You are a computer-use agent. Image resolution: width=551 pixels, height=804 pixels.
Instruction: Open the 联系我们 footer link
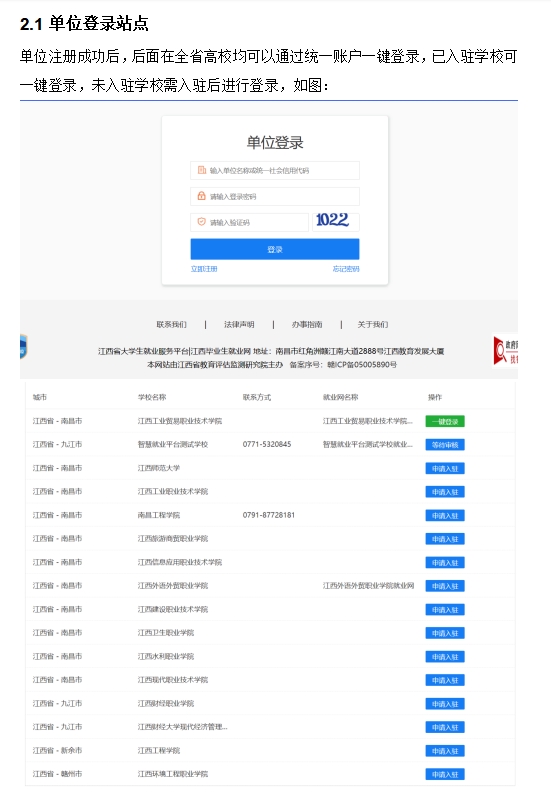[172, 325]
